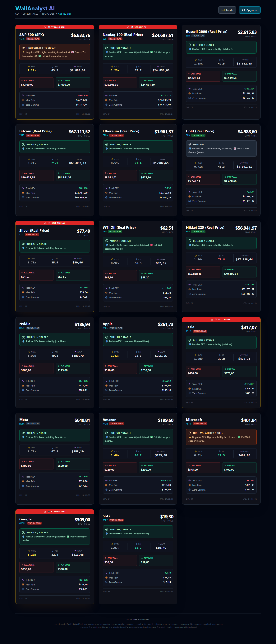
Task: Click the Strong Sell banner on Google card
Action: [55, 512]
